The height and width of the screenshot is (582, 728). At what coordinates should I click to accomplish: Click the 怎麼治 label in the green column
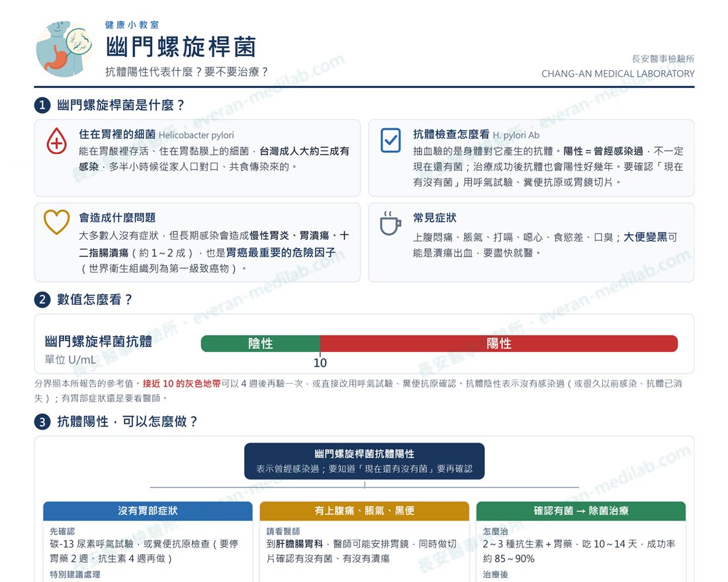(x=496, y=532)
